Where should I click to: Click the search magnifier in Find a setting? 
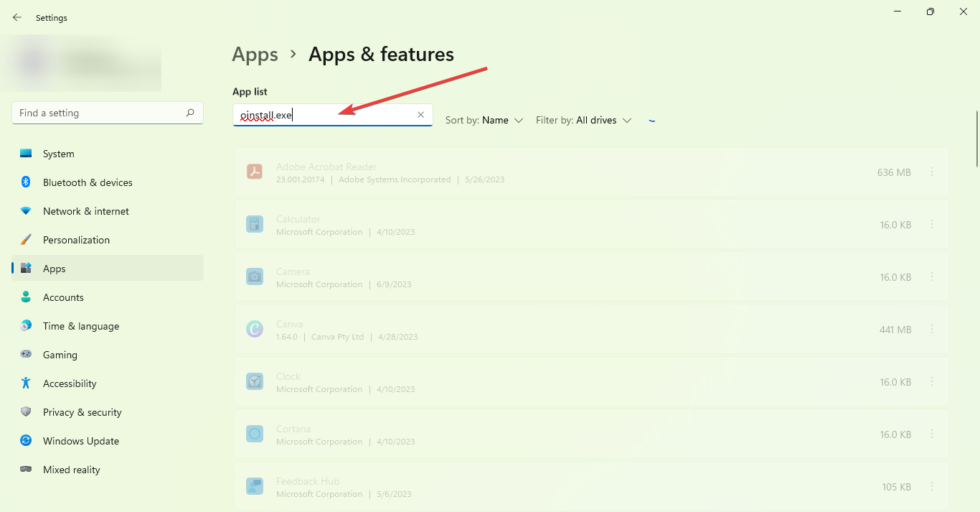pyautogui.click(x=190, y=113)
